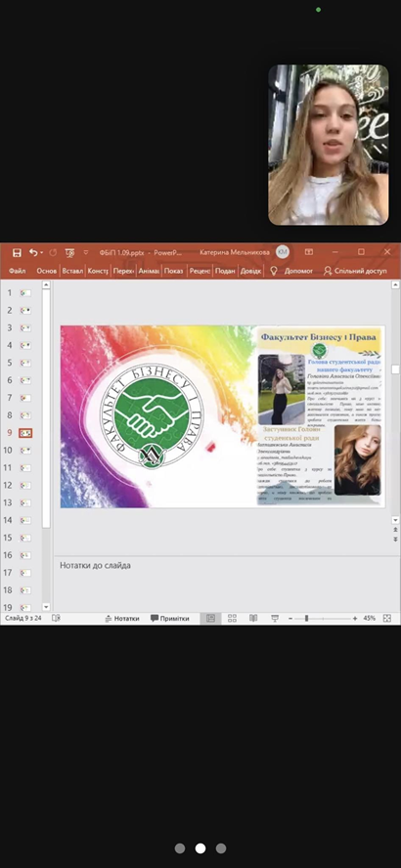Open the Подан ribbon tab

point(225,272)
